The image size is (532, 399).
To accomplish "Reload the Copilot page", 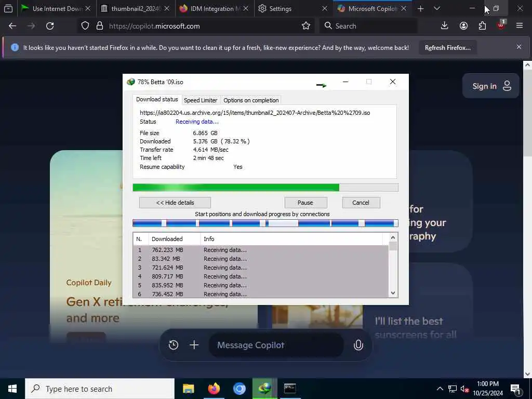I will 50,26.
